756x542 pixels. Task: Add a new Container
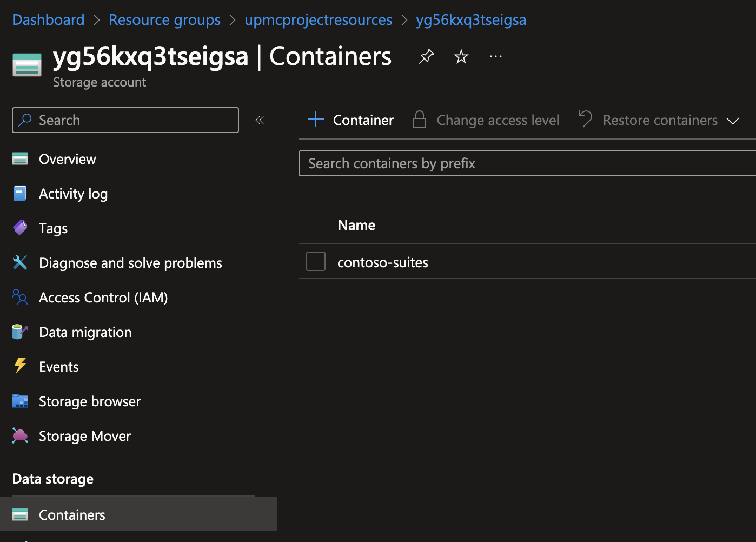[351, 120]
